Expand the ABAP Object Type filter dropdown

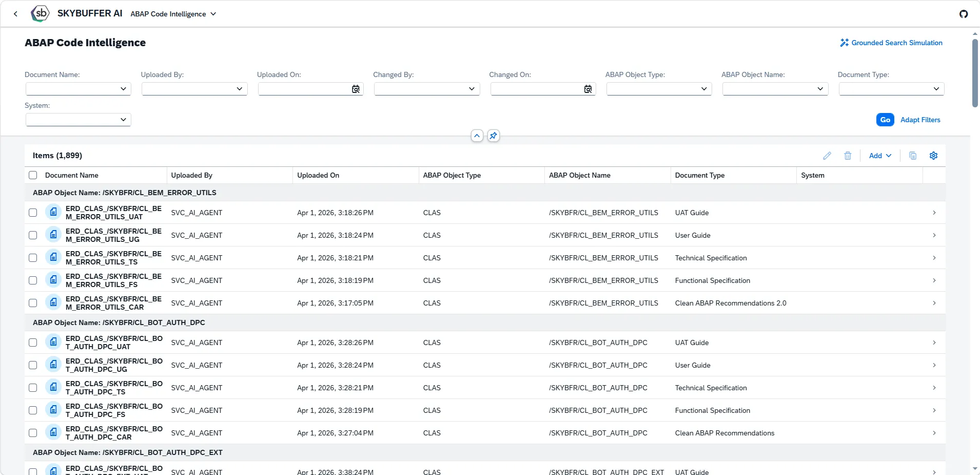click(x=704, y=89)
